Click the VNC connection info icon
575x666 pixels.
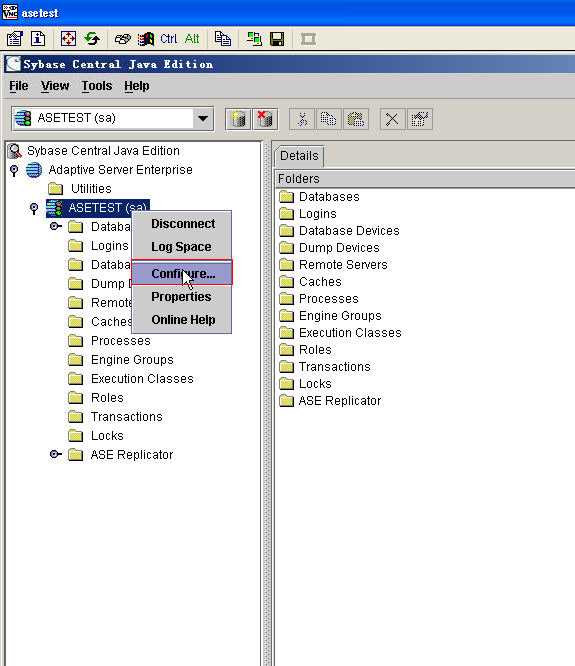pyautogui.click(x=38, y=39)
